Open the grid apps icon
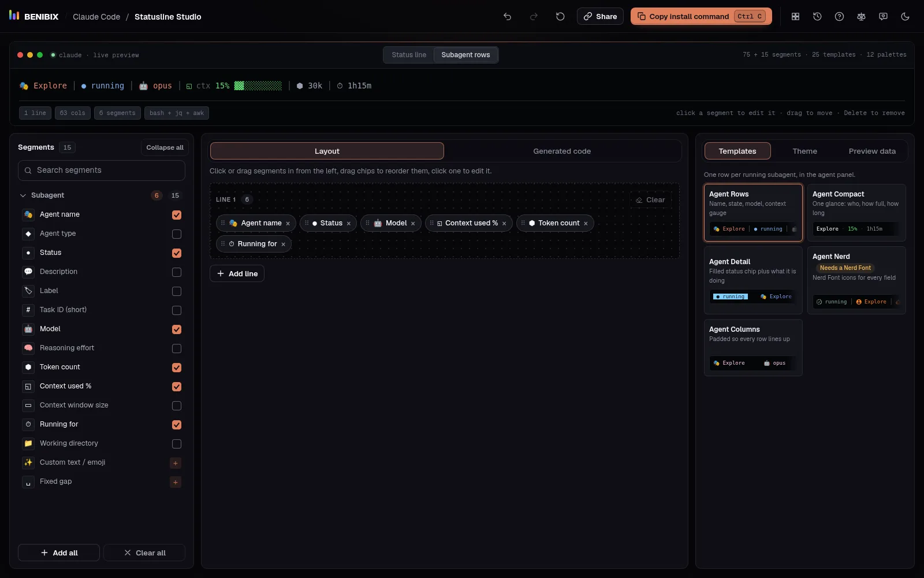Screen dimensions: 924x578 795,17
